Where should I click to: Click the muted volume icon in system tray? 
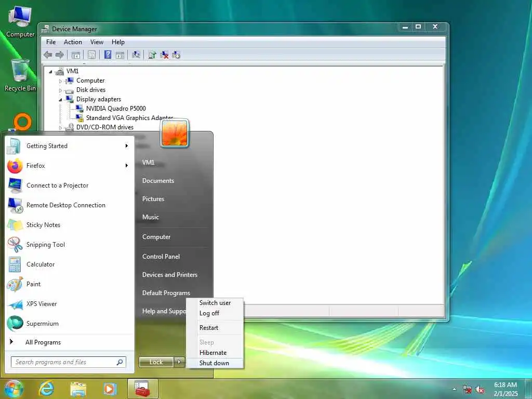[479, 390]
